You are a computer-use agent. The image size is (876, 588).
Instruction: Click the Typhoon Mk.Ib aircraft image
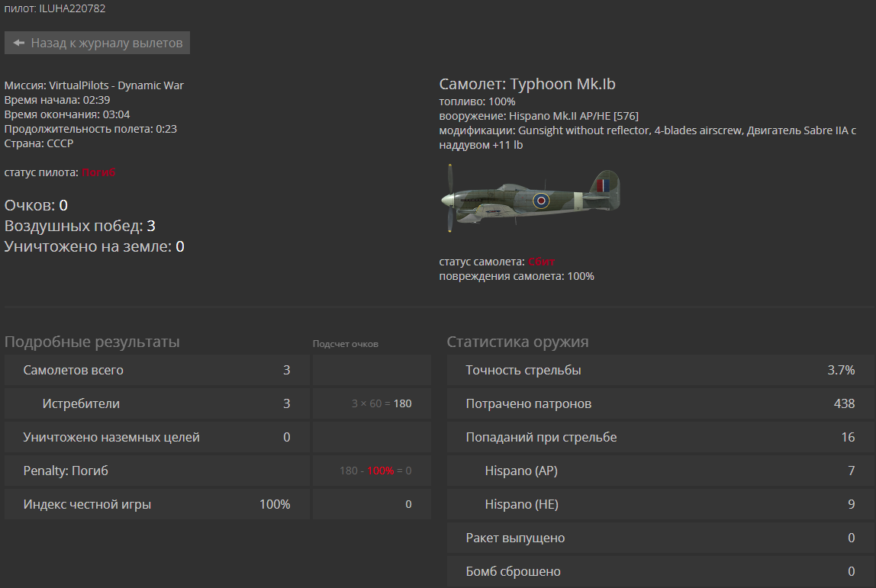(x=530, y=198)
